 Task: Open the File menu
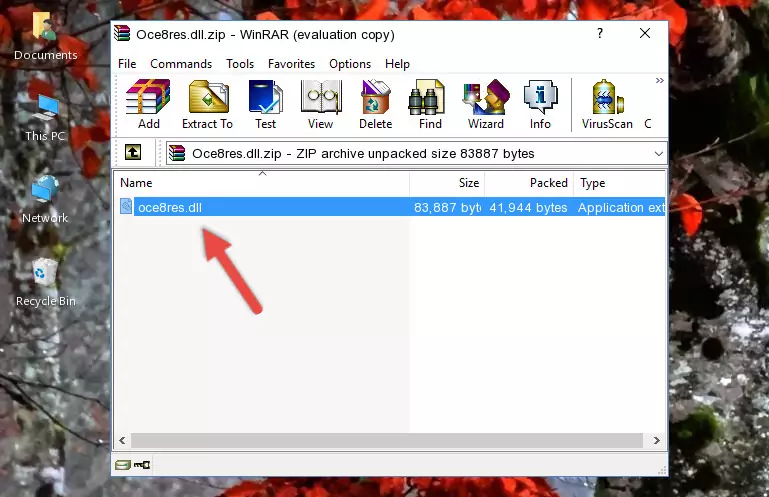pyautogui.click(x=127, y=64)
